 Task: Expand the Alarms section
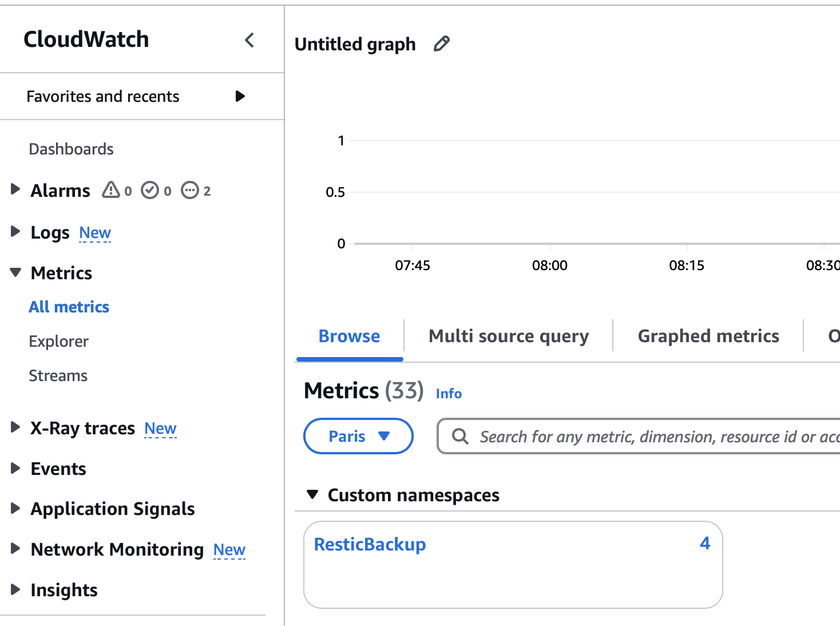click(x=15, y=189)
